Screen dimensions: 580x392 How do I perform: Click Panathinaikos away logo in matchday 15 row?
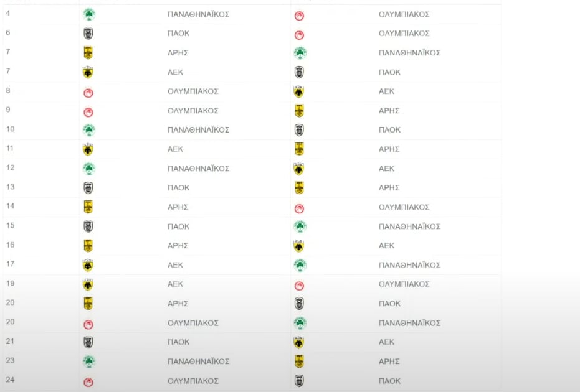click(x=300, y=226)
